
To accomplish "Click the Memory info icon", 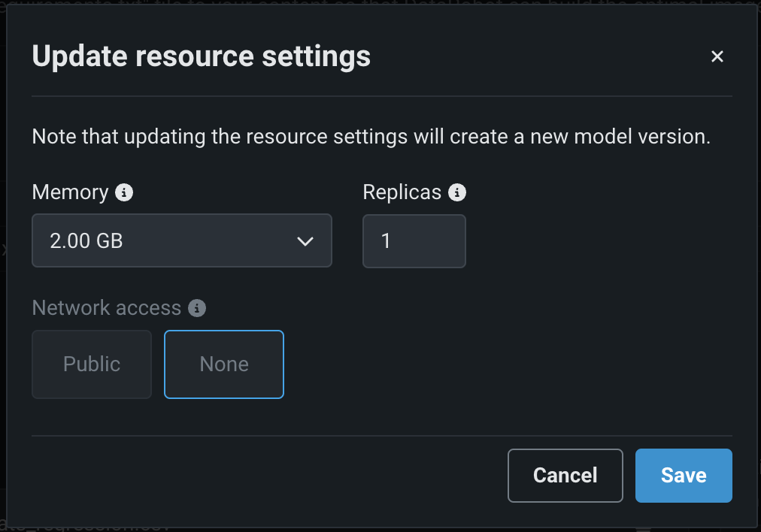I will 124,193.
